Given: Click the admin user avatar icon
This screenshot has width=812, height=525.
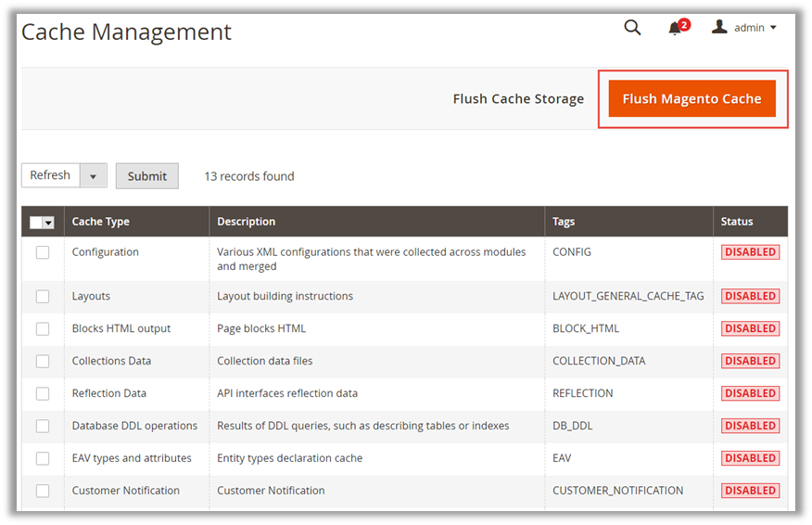Looking at the screenshot, I should coord(719,28).
